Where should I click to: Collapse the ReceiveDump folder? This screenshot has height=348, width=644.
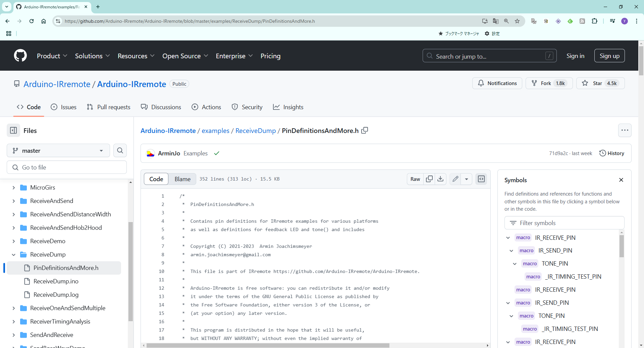tap(14, 255)
